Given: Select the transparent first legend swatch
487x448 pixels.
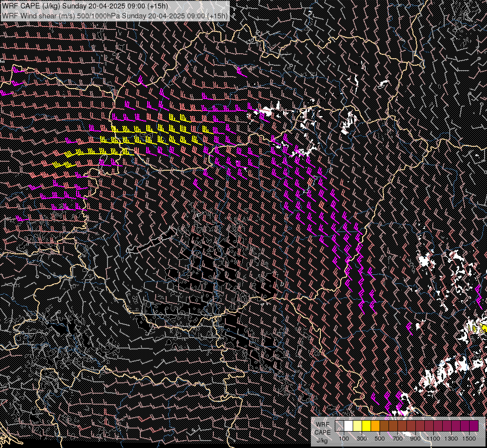Looking at the screenshot, I should 339,426.
